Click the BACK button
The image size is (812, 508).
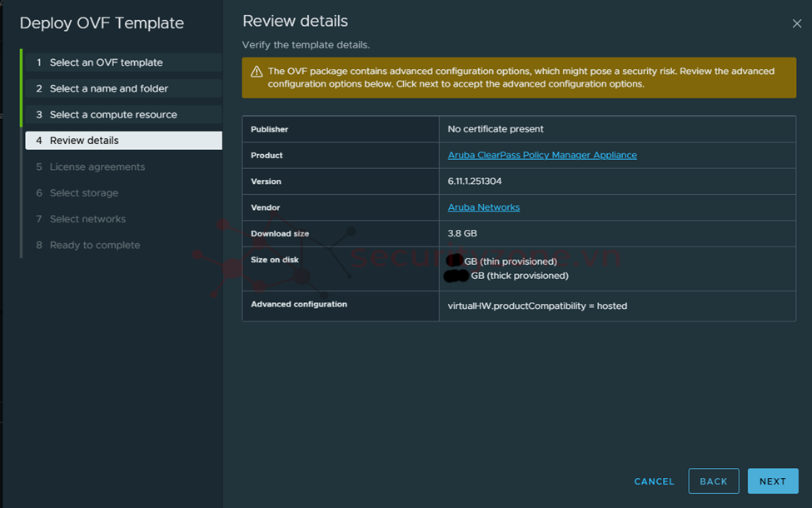tap(714, 481)
